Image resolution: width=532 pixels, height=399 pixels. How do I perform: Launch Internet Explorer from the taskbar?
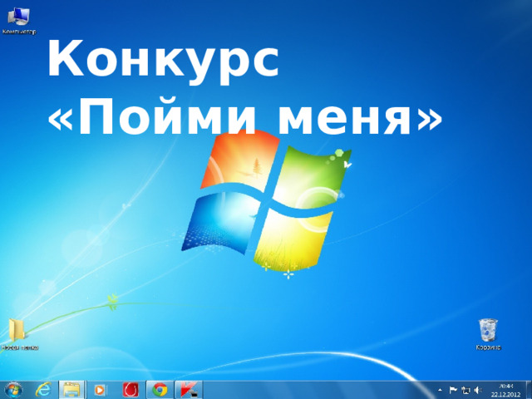[43, 390]
